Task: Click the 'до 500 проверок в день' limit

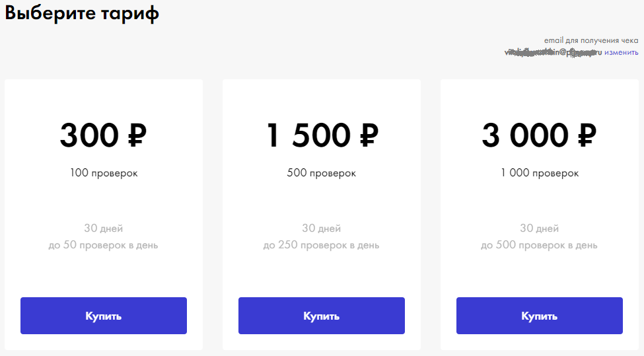Action: click(540, 246)
